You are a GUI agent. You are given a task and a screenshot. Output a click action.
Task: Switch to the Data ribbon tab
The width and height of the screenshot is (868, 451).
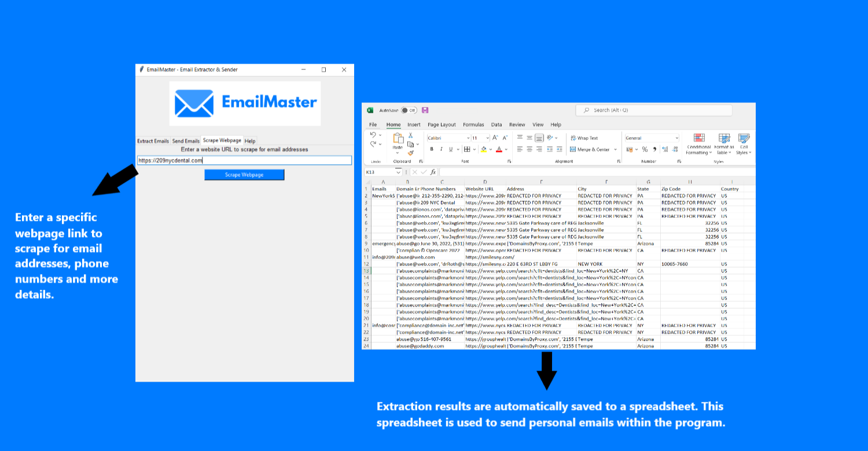pos(496,124)
